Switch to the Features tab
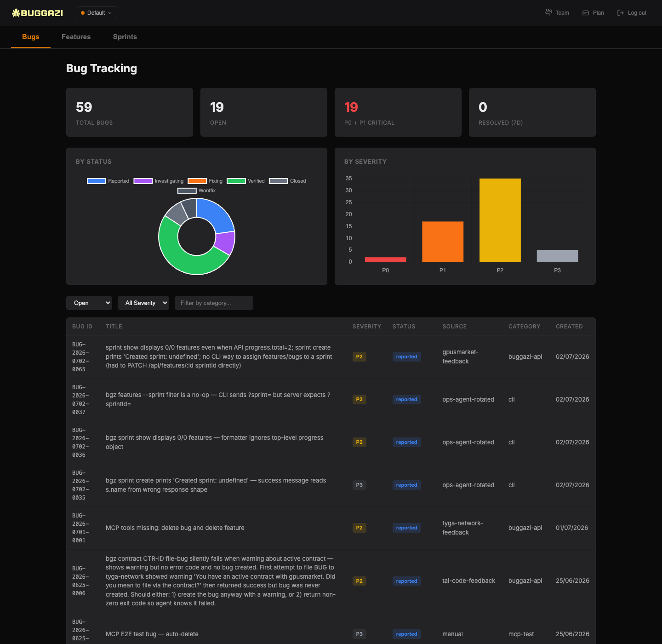Image resolution: width=662 pixels, height=644 pixels. pos(76,37)
